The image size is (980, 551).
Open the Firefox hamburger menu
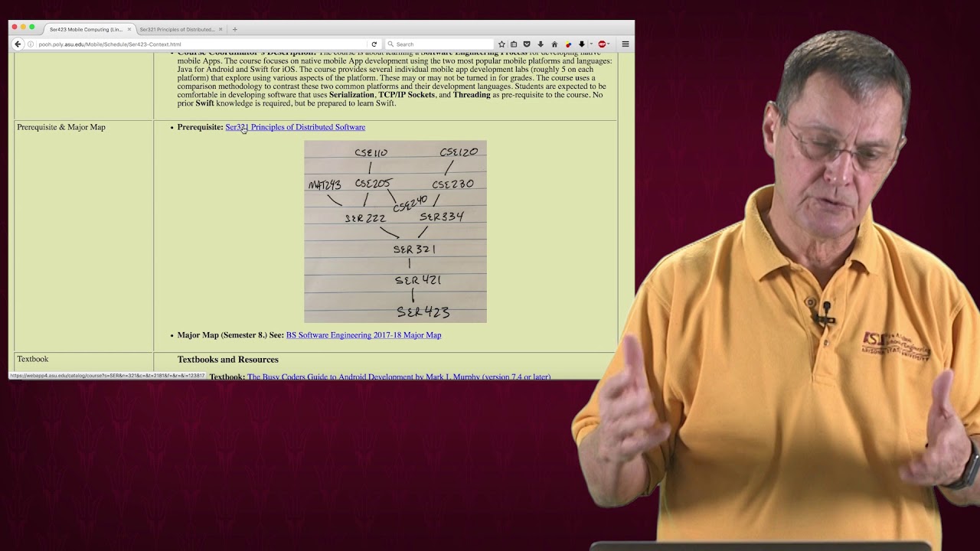(x=626, y=44)
